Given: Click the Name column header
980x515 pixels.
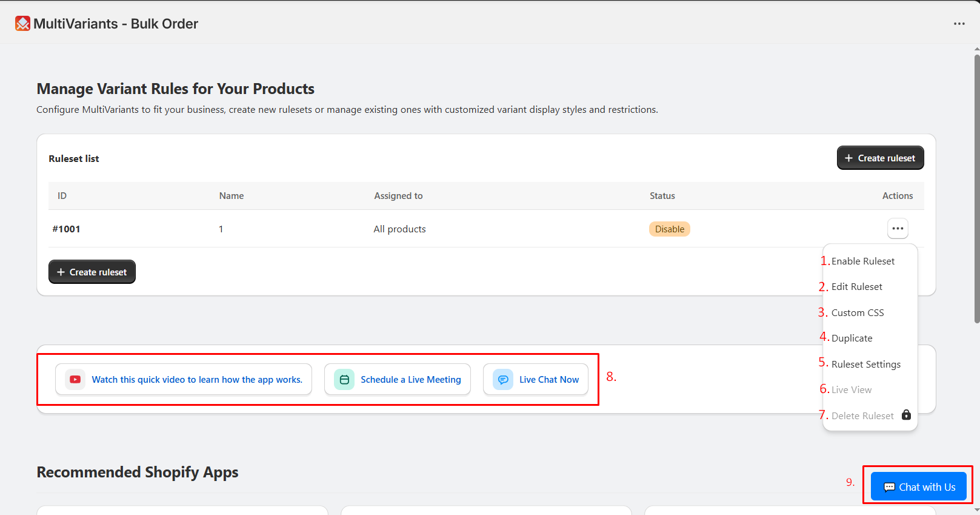Looking at the screenshot, I should 232,195.
